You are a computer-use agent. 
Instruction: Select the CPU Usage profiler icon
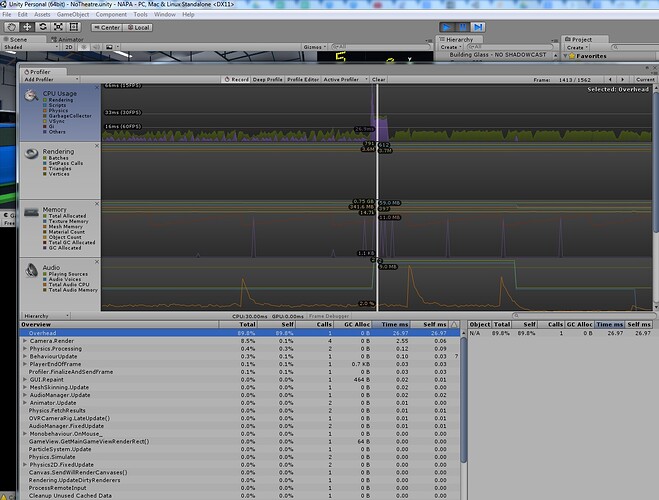coord(31,96)
